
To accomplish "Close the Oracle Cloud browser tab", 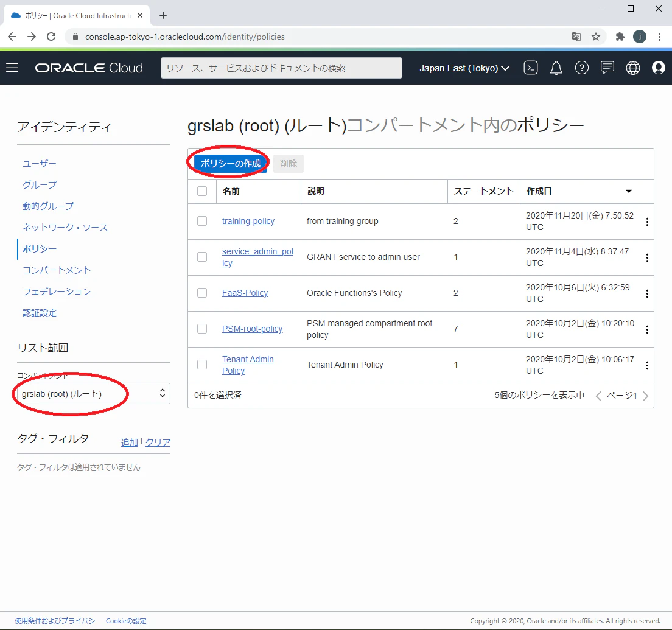I will [140, 15].
